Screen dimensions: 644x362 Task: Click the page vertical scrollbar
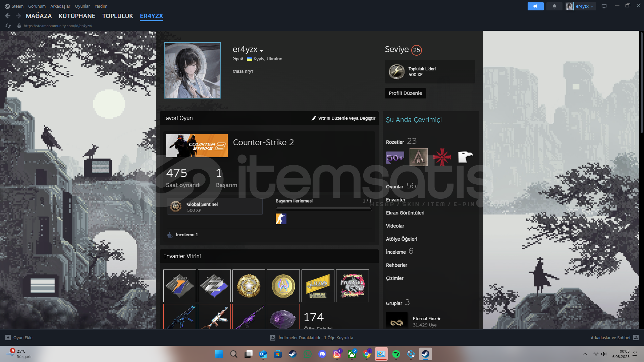click(641, 82)
